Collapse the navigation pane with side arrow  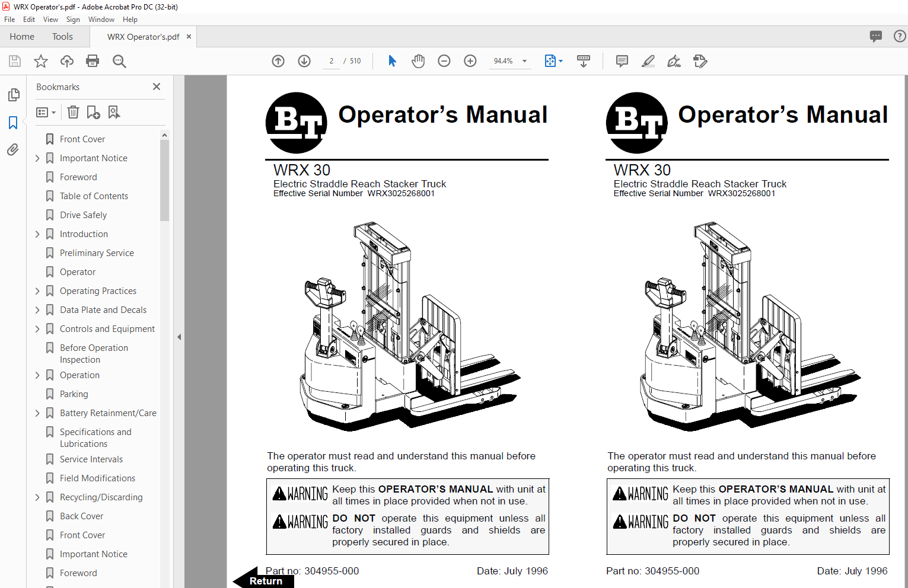[x=179, y=337]
